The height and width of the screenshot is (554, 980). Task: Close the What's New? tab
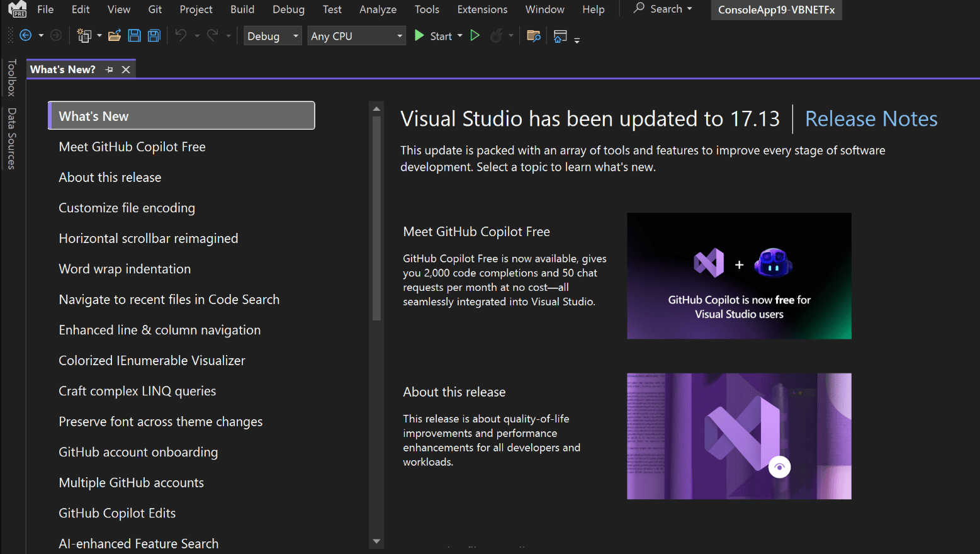coord(126,69)
